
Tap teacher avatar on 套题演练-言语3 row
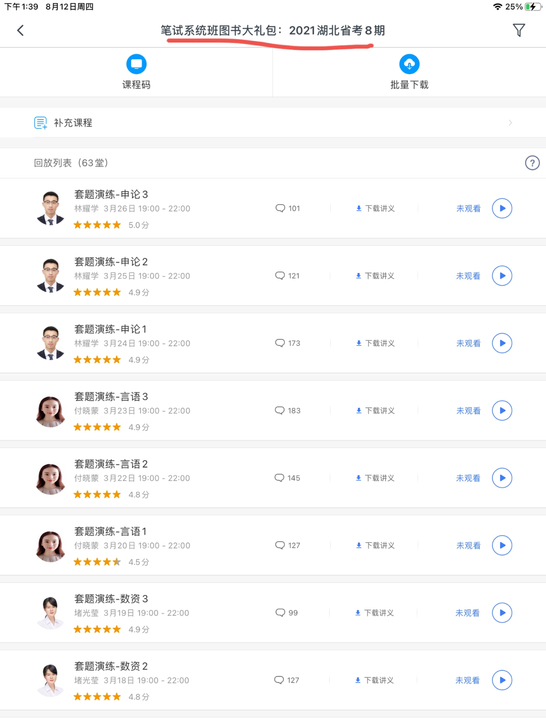click(50, 411)
